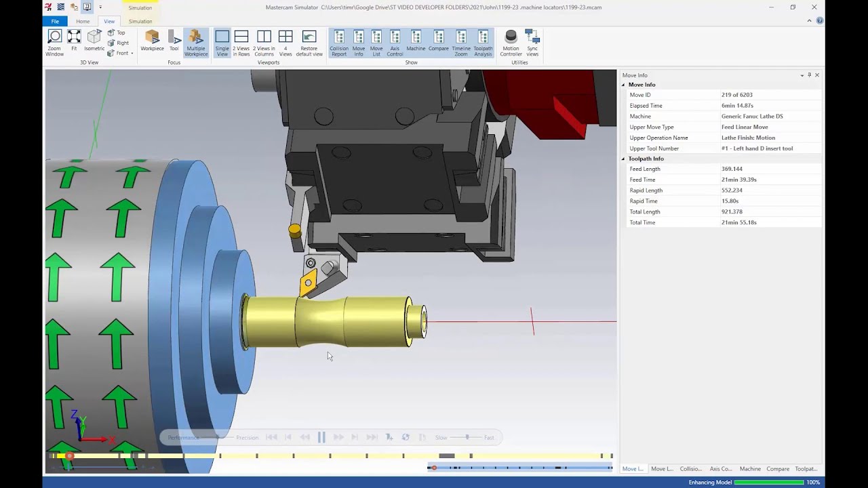Choose 2 Views in Columns layout
Screen dimensions: 868x488
(x=264, y=43)
